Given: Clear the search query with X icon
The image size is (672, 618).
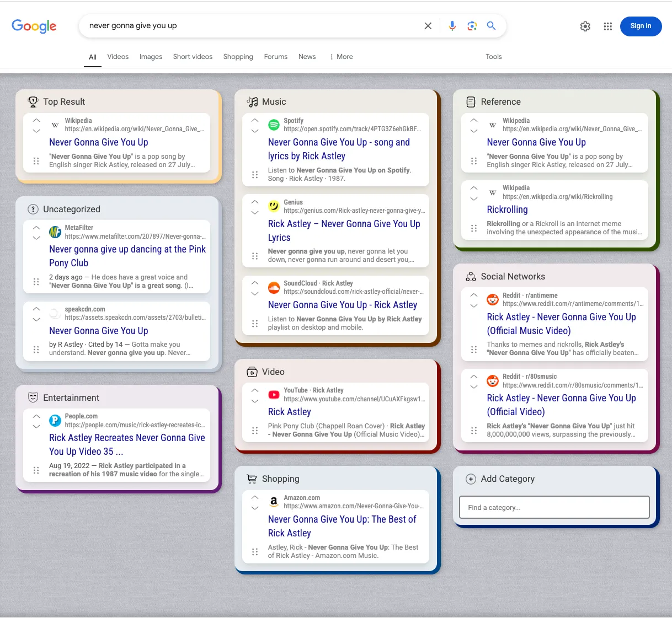Looking at the screenshot, I should pos(428,26).
